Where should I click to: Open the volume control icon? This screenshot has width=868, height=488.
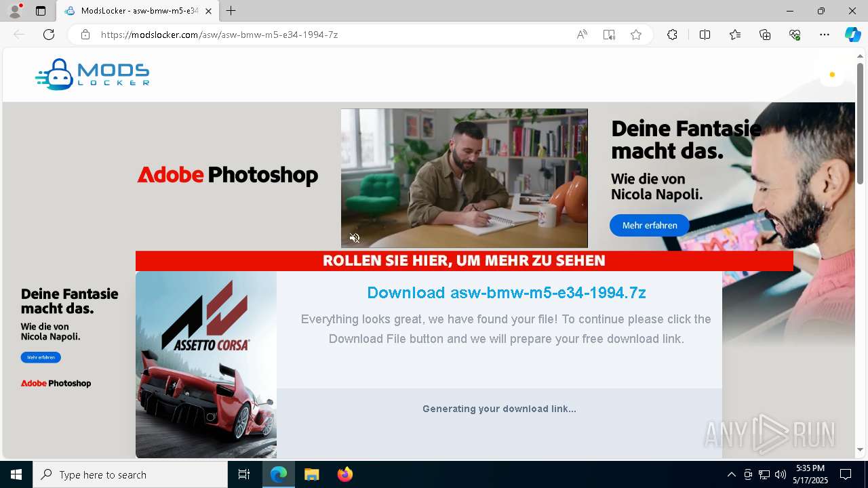pyautogui.click(x=781, y=474)
